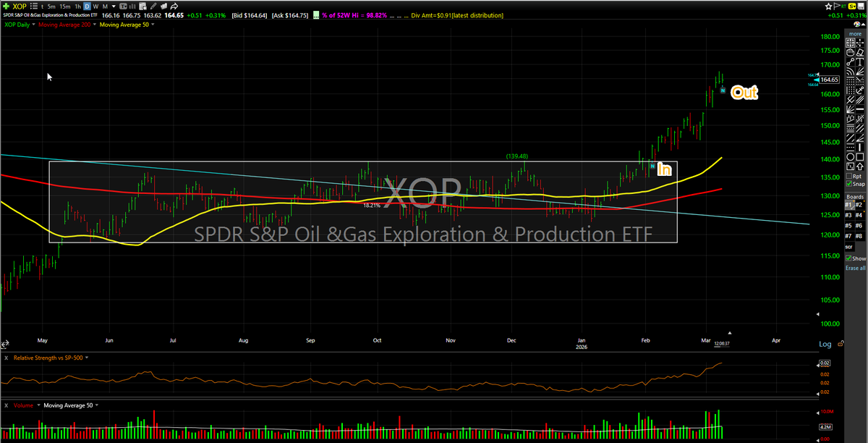The height and width of the screenshot is (443, 868).
Task: Click the (139.48) price annotation
Action: click(x=516, y=156)
